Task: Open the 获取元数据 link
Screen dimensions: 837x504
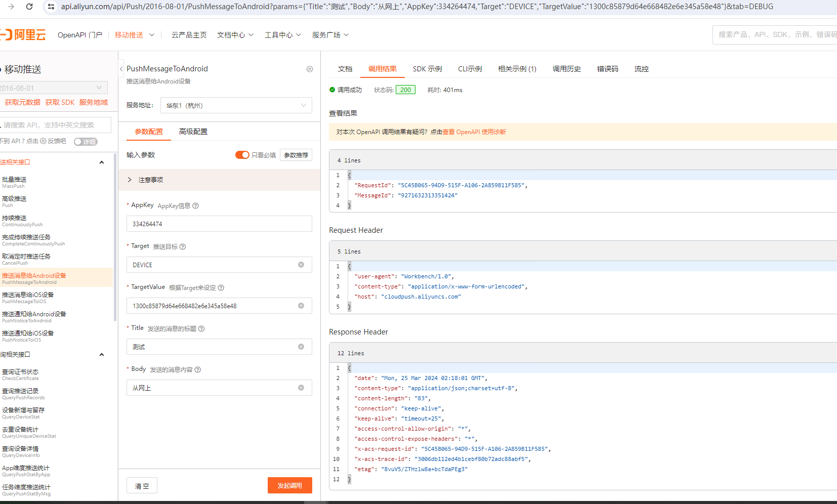Action: pos(23,102)
